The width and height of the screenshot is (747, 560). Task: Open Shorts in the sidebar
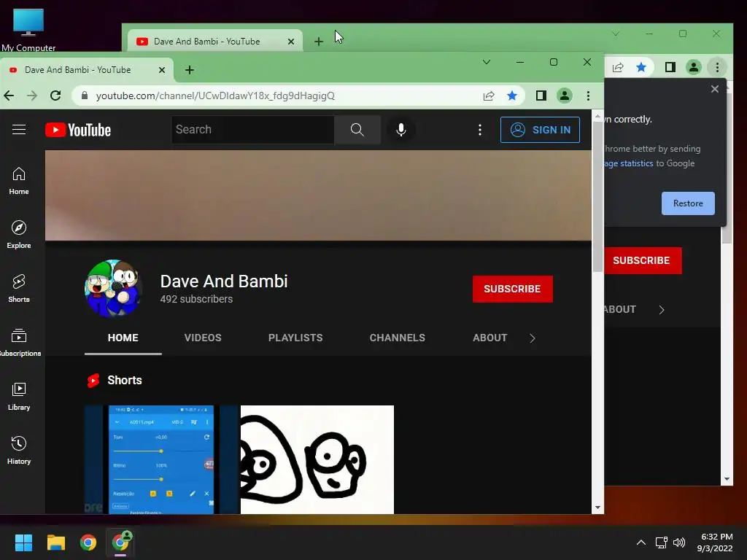pos(19,289)
